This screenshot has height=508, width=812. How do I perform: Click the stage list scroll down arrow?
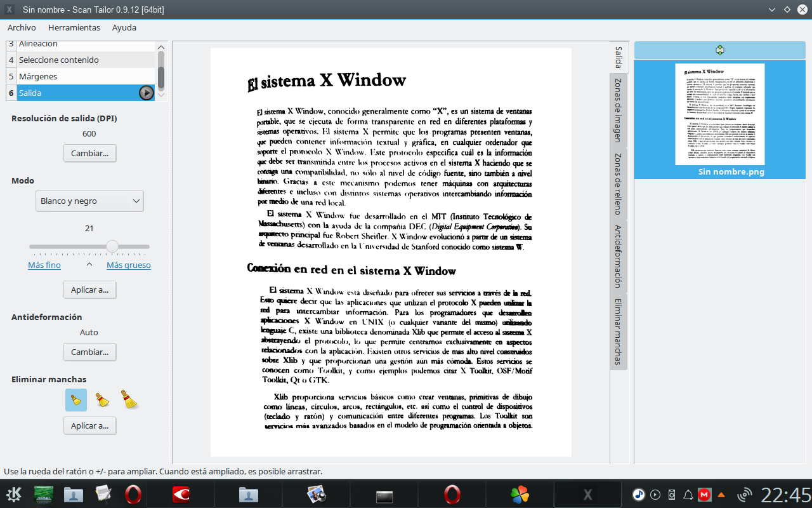click(161, 95)
